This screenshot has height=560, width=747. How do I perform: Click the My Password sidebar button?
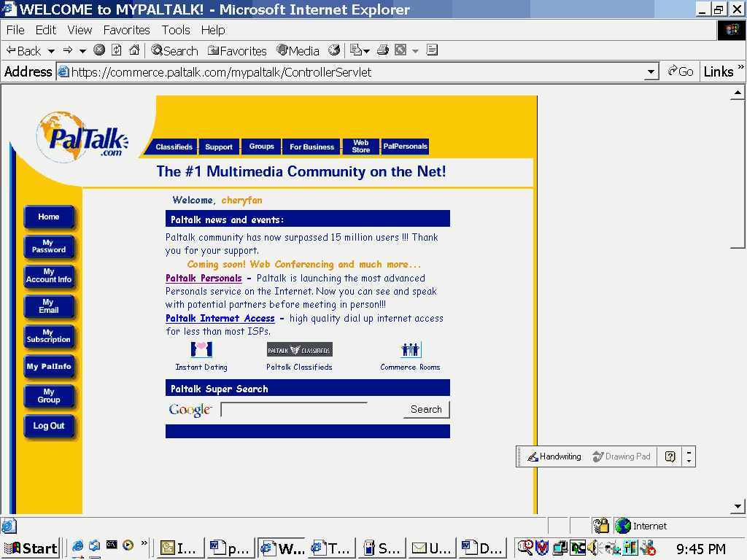coord(49,246)
